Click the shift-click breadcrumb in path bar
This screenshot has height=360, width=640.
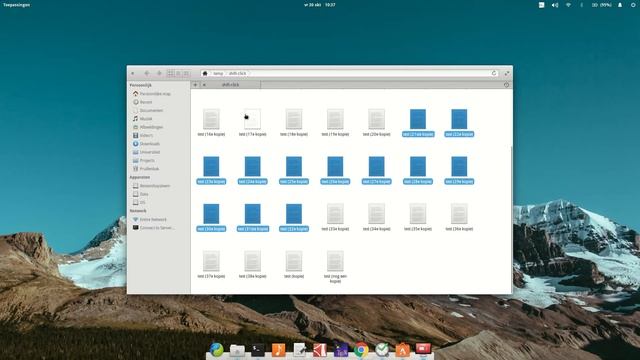click(x=237, y=73)
